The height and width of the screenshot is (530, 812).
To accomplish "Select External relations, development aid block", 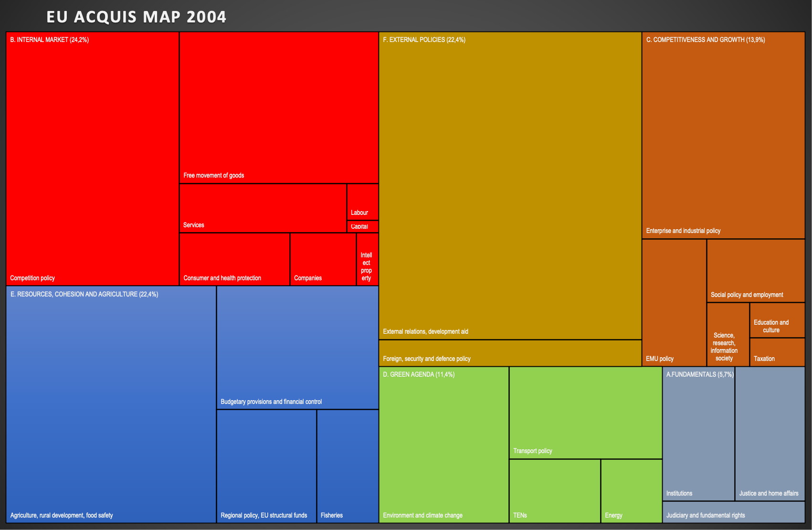I will 510,186.
